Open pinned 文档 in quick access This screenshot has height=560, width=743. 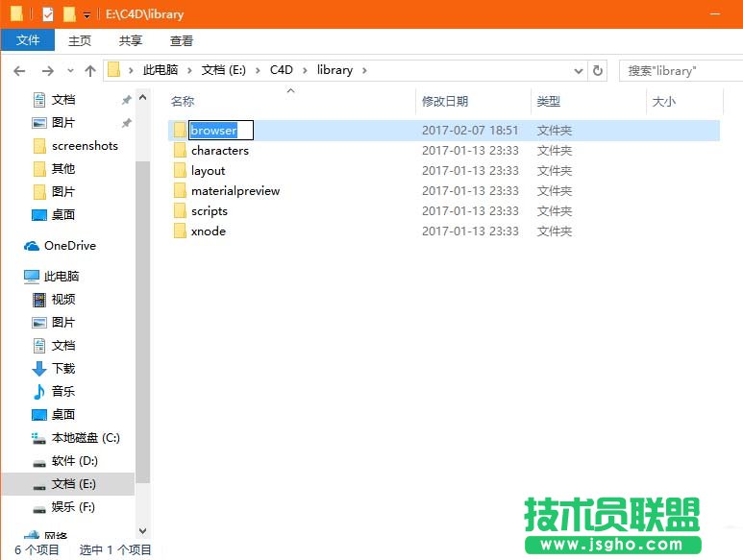(x=63, y=99)
